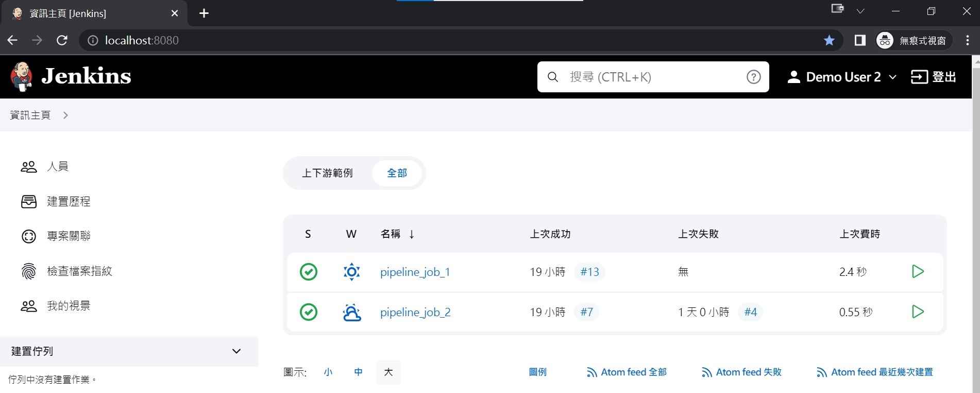Screen dimensions: 980x393
Task: Click the Jenkins butler logo icon
Action: (21, 76)
